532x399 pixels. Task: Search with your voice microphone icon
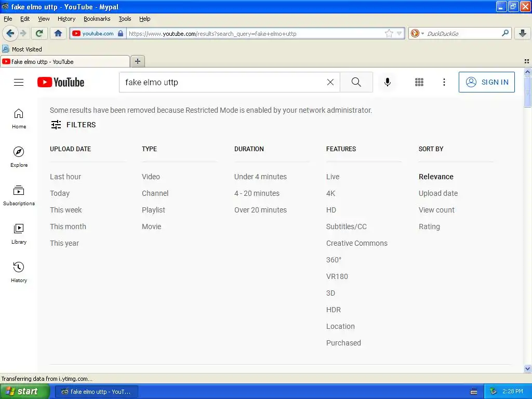[x=388, y=82]
